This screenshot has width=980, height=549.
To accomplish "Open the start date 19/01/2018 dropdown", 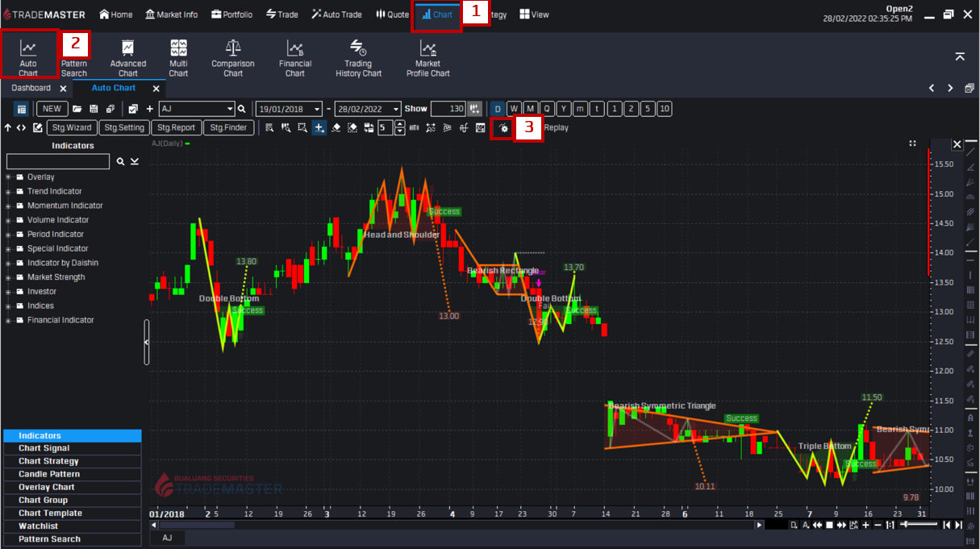I will [x=317, y=109].
